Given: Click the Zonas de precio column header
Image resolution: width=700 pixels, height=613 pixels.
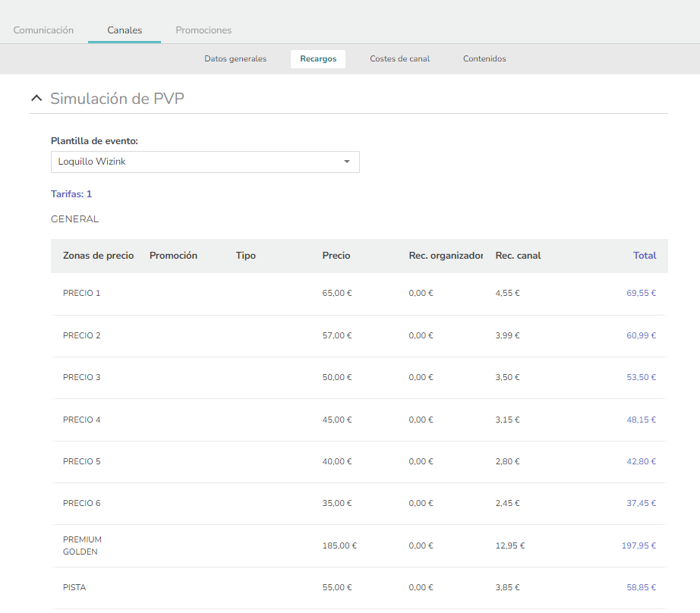Looking at the screenshot, I should pos(98,256).
